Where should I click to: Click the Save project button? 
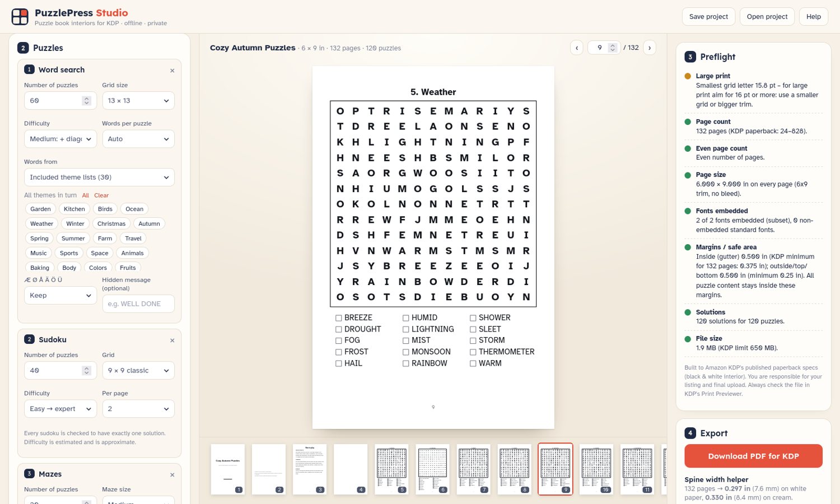708,16
